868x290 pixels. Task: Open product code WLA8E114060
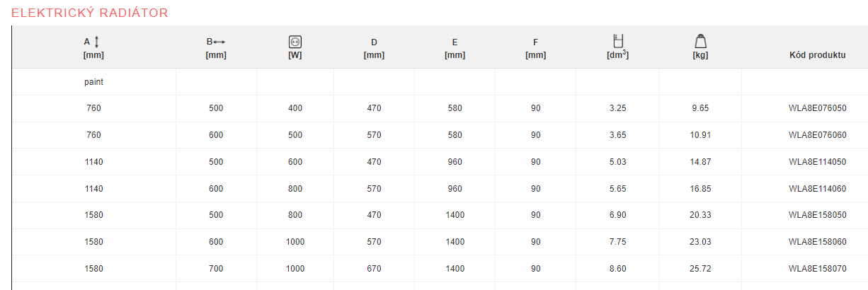(x=817, y=189)
